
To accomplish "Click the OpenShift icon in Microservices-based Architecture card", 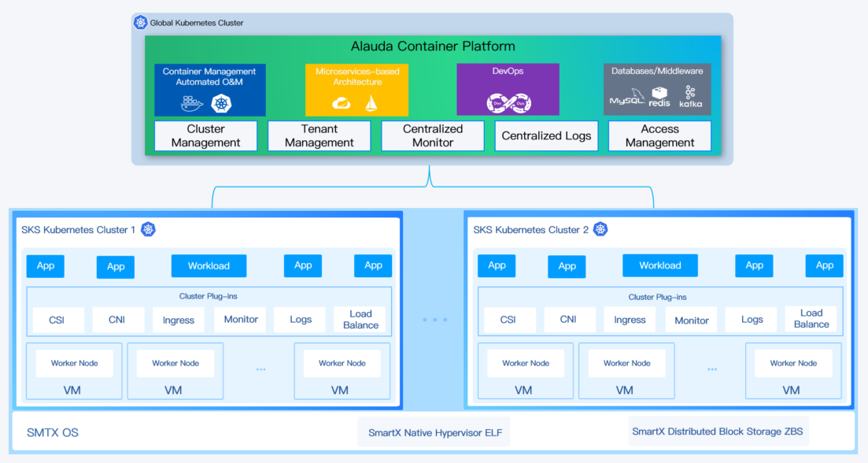I will [342, 103].
